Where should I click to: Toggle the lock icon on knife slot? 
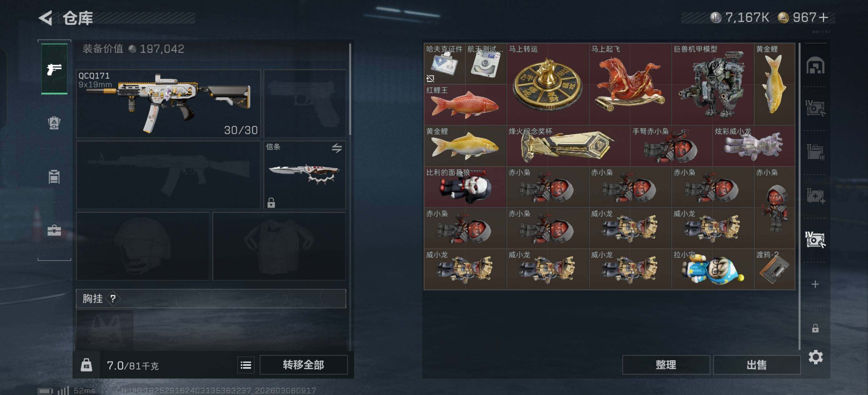271,202
